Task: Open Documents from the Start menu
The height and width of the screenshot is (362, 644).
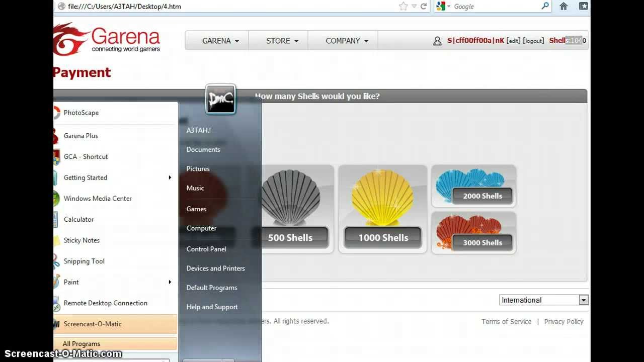Action: (203, 149)
